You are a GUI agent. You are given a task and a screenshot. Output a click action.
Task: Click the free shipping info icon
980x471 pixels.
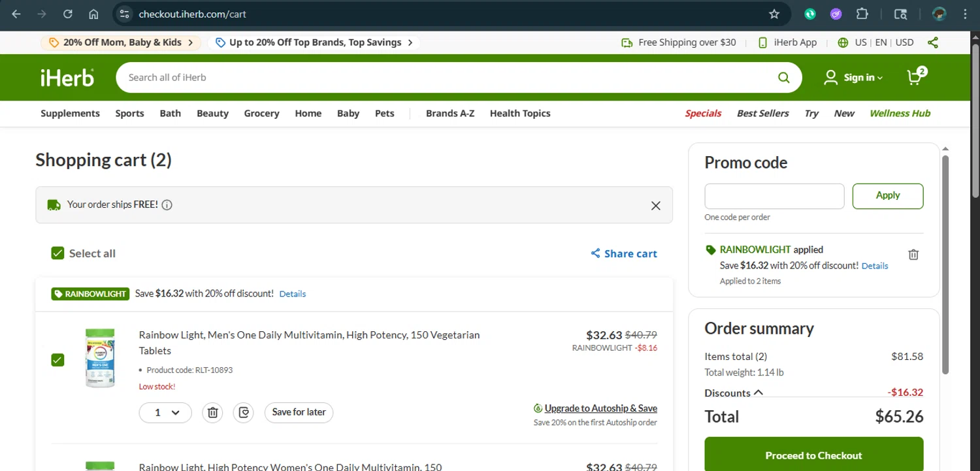pyautogui.click(x=167, y=205)
